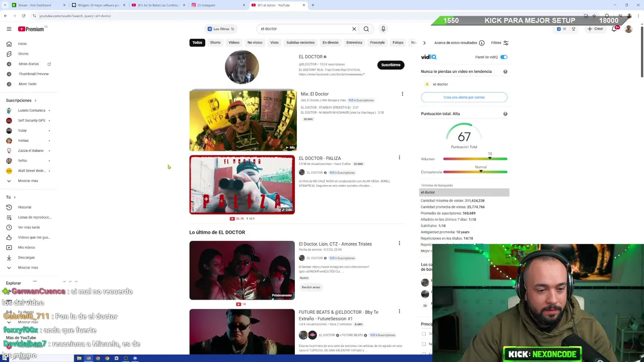Open Mis vídeos in sidebar

(26, 247)
